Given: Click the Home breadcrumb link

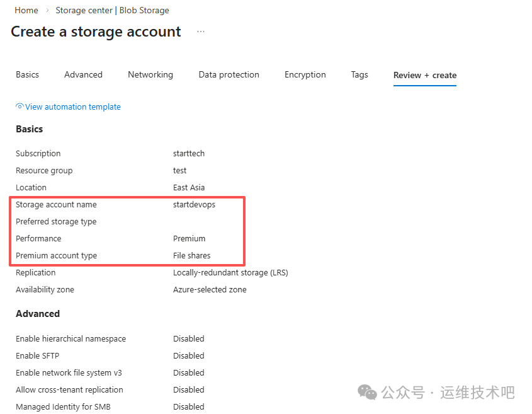Looking at the screenshot, I should pos(26,10).
